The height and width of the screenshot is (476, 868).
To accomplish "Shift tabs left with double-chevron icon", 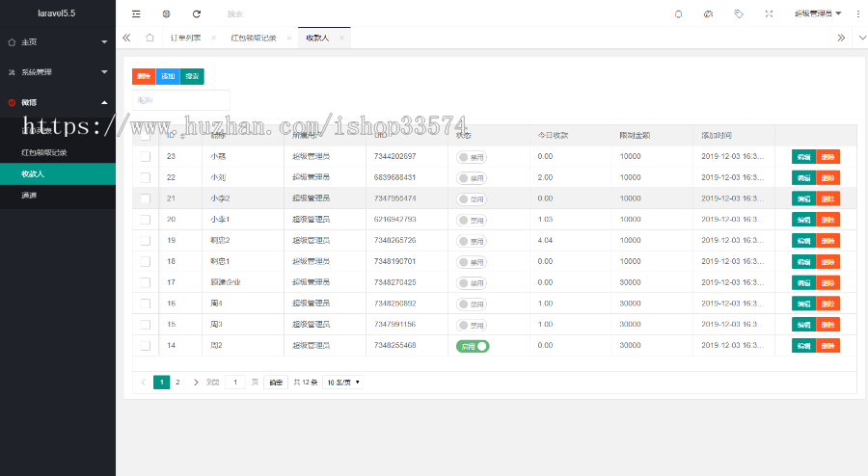I will (126, 38).
